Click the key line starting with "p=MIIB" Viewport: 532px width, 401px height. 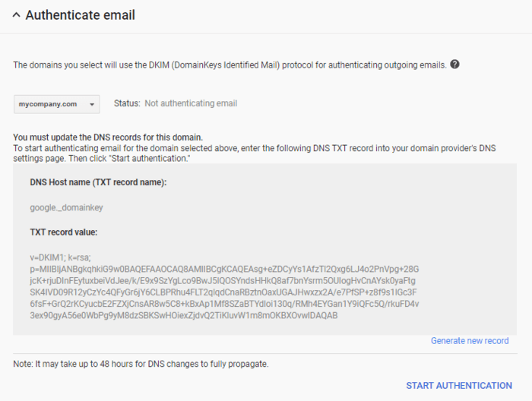pyautogui.click(x=224, y=269)
